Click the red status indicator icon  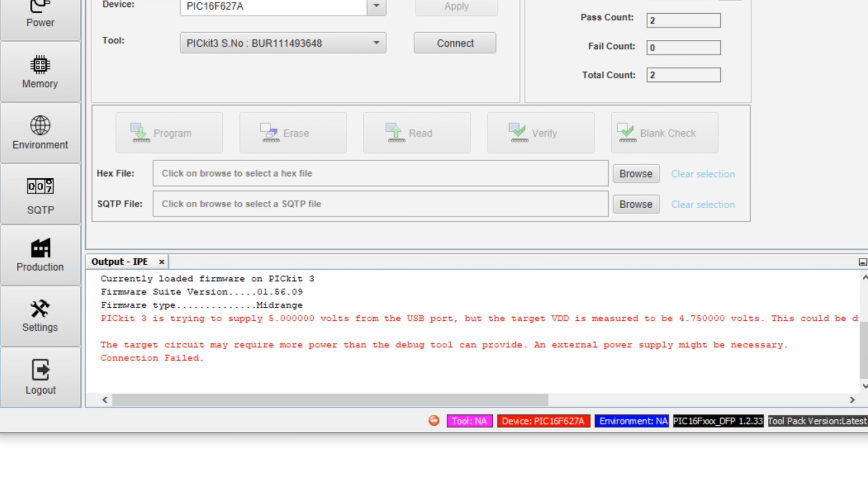(x=434, y=421)
